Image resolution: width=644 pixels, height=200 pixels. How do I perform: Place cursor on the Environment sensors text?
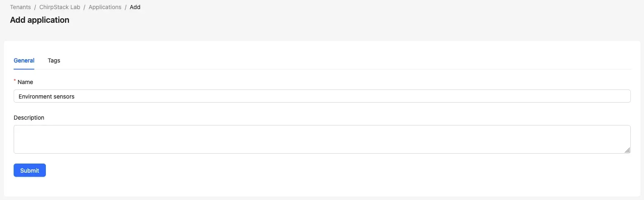pos(46,96)
